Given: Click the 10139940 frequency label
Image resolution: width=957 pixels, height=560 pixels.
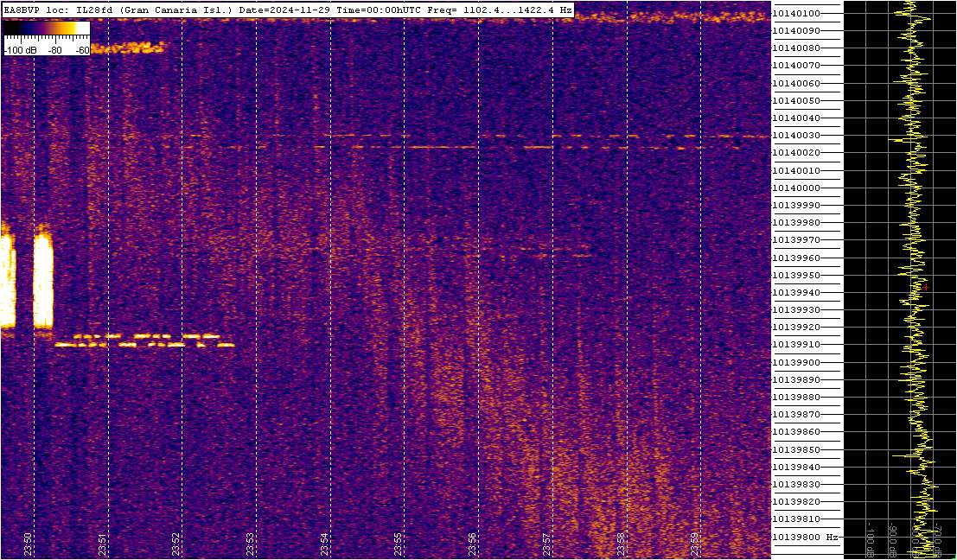Looking at the screenshot, I should tap(796, 293).
